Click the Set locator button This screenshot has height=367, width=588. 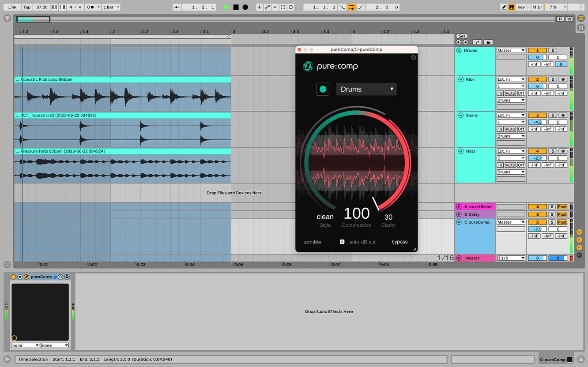462,36
